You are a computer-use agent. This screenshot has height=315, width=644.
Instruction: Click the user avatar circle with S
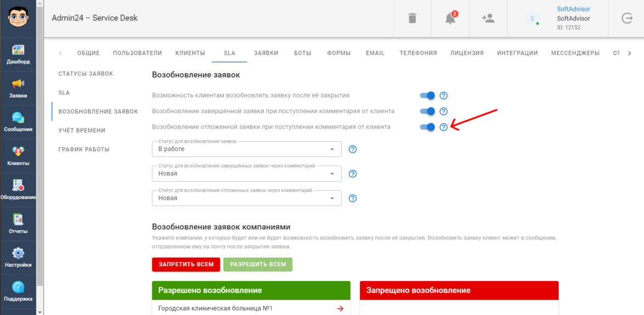pos(532,18)
